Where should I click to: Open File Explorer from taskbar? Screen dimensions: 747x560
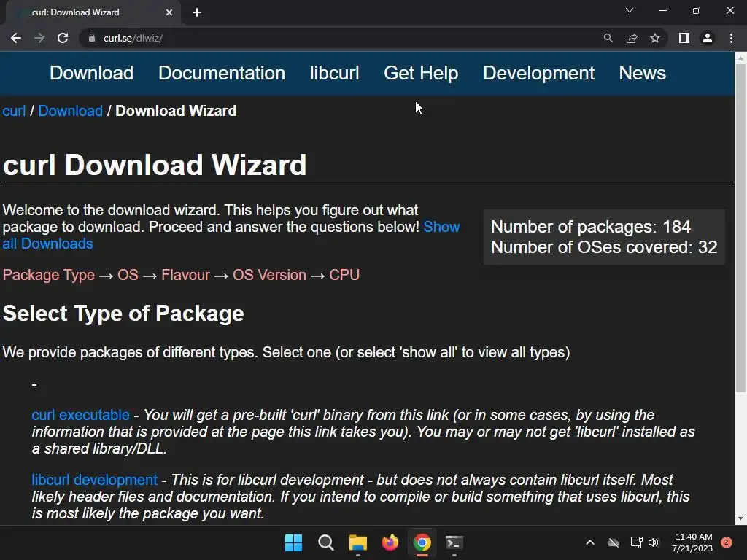(357, 542)
